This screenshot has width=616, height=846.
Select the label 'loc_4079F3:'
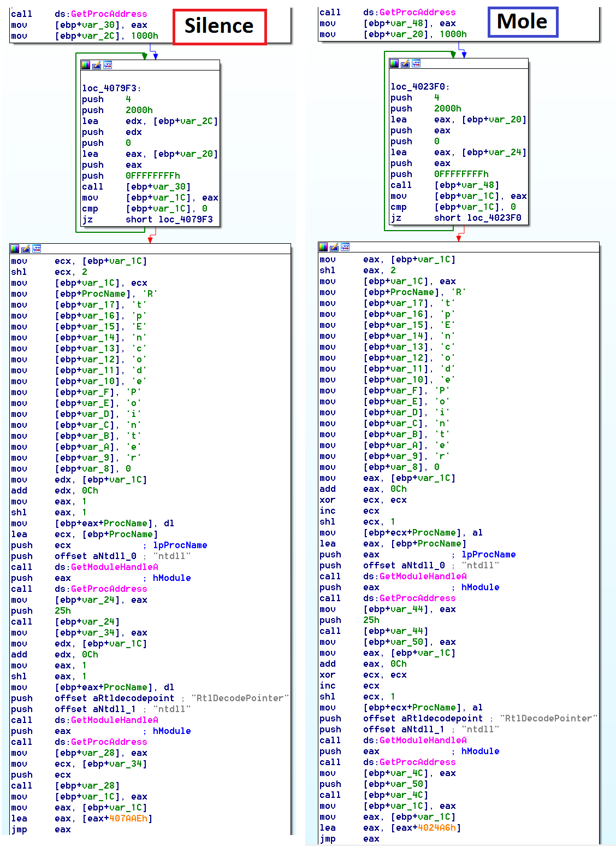pyautogui.click(x=112, y=89)
